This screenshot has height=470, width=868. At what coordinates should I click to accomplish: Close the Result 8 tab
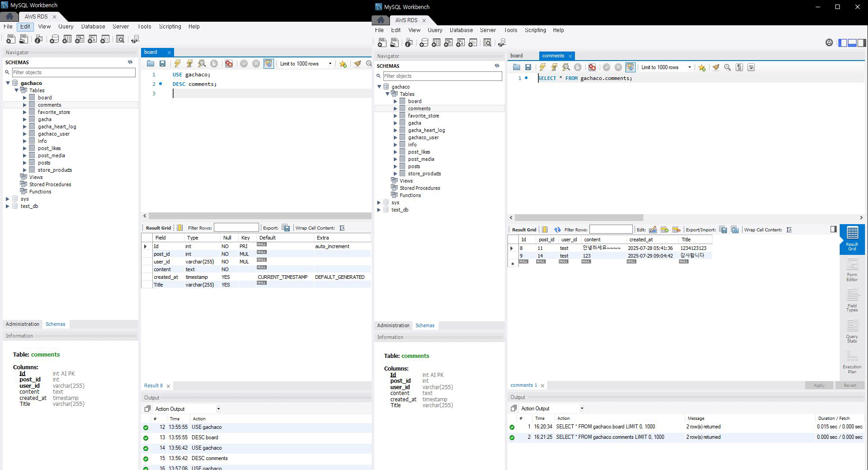pyautogui.click(x=168, y=386)
